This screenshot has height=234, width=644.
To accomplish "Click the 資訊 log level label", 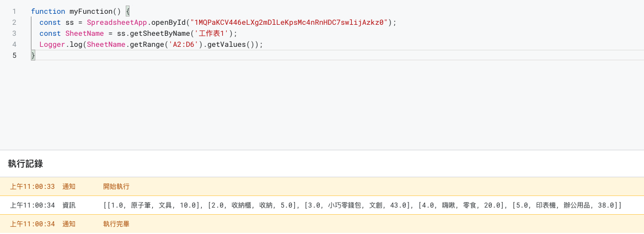I will [x=69, y=205].
